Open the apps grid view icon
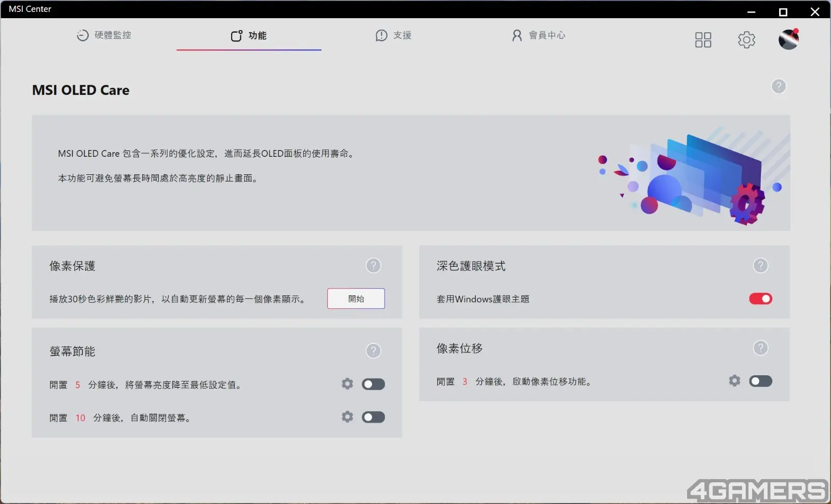This screenshot has width=831, height=504. coord(703,39)
